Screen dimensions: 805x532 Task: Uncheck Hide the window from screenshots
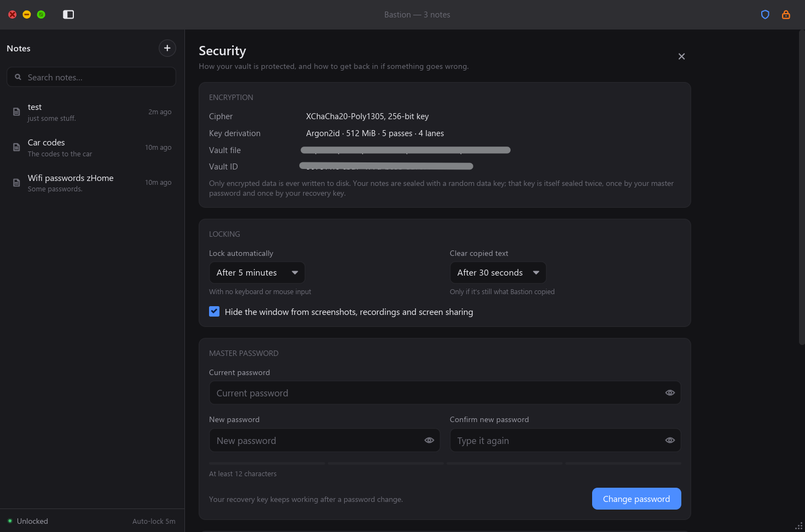point(215,312)
